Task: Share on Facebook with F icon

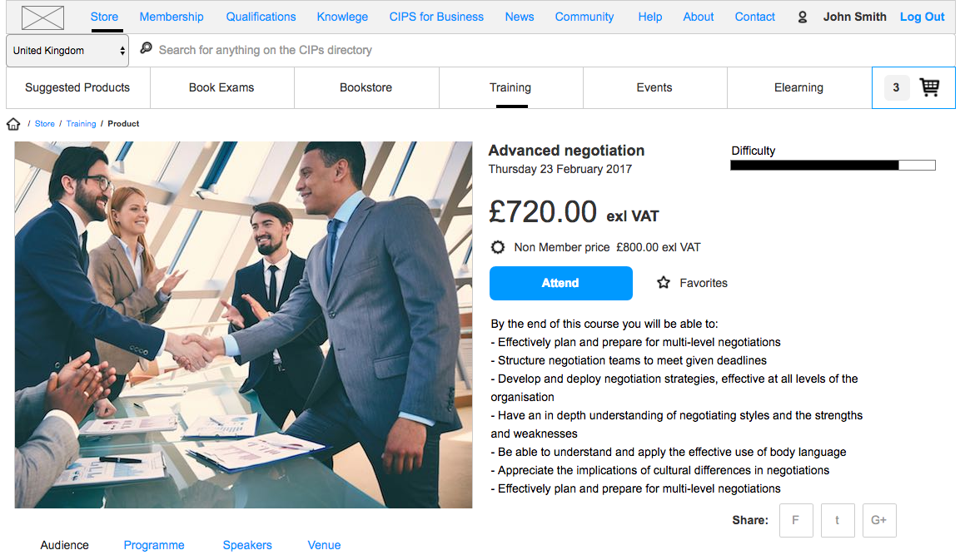Action: [796, 520]
